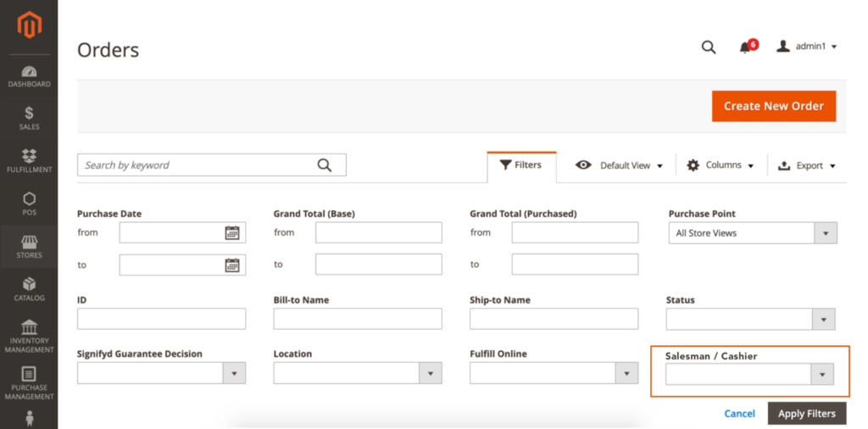Click the Ship-to Name field
The height and width of the screenshot is (429, 868).
(554, 319)
